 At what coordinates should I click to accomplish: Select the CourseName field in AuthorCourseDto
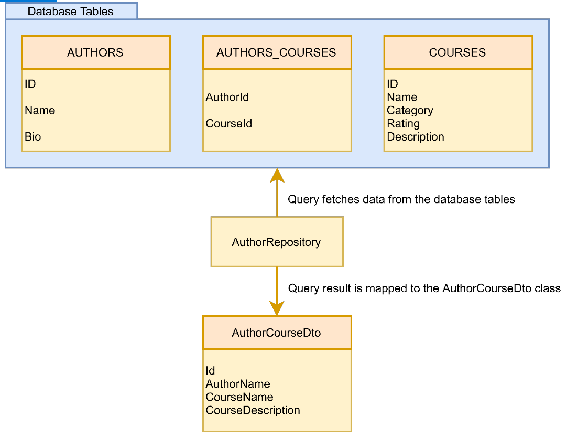tap(239, 397)
